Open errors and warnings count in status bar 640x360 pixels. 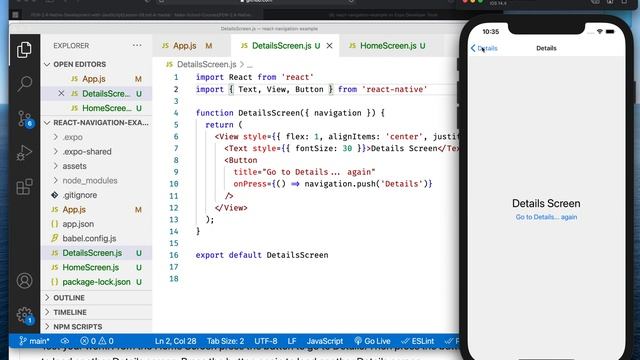(x=97, y=341)
